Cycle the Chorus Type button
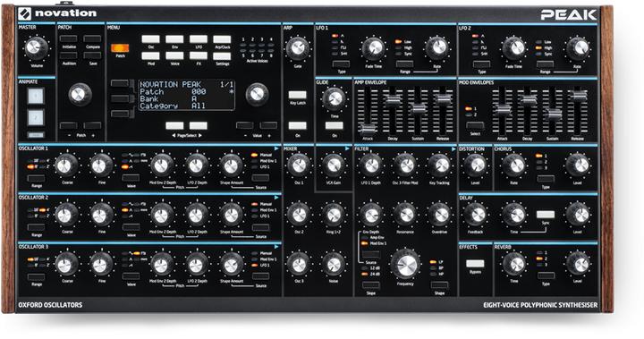The width and height of the screenshot is (644, 339). click(546, 179)
